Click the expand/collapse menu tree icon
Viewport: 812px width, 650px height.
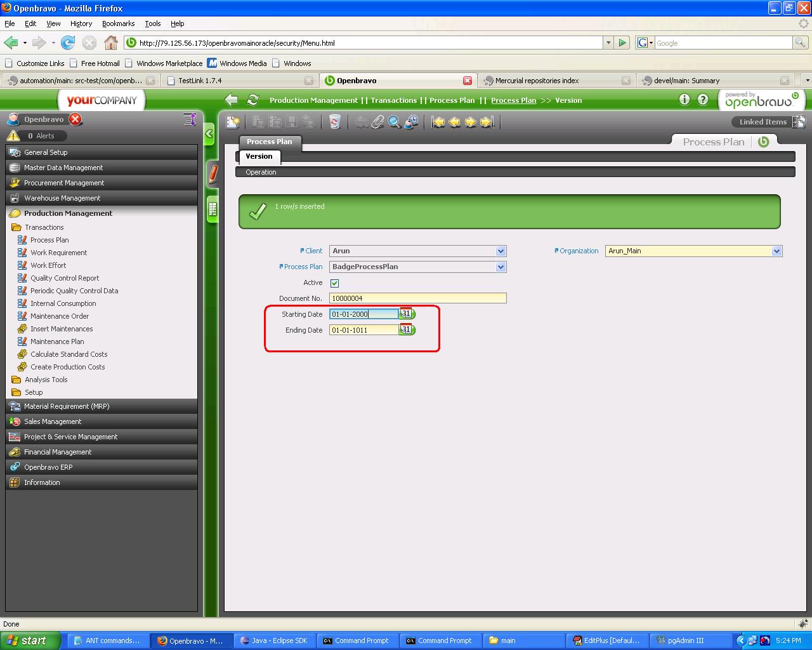[190, 119]
